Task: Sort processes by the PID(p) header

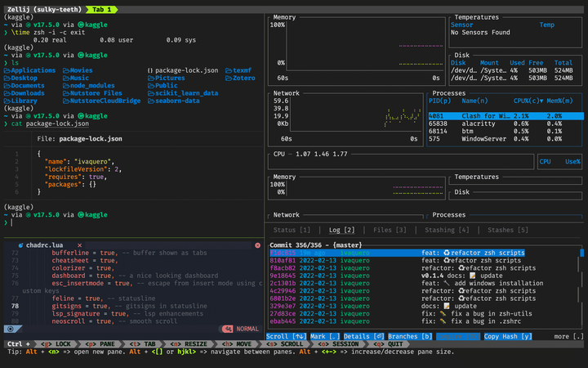Action: tap(439, 100)
